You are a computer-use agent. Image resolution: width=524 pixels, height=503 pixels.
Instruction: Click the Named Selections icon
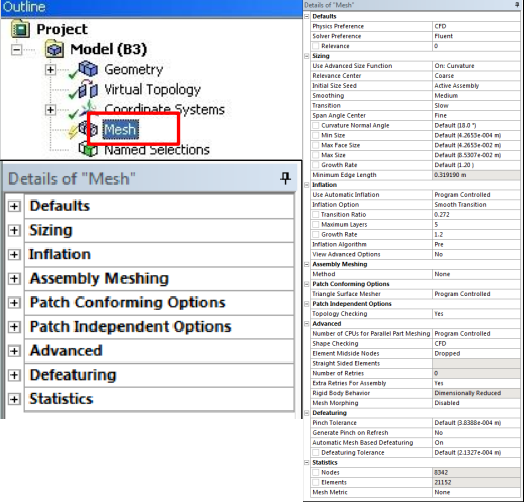[x=88, y=149]
